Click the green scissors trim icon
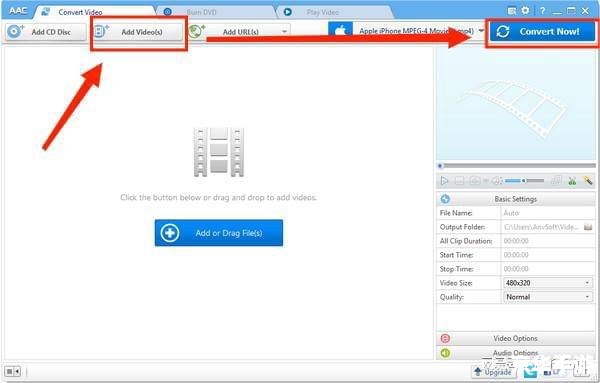The width and height of the screenshot is (600, 383). 572,181
